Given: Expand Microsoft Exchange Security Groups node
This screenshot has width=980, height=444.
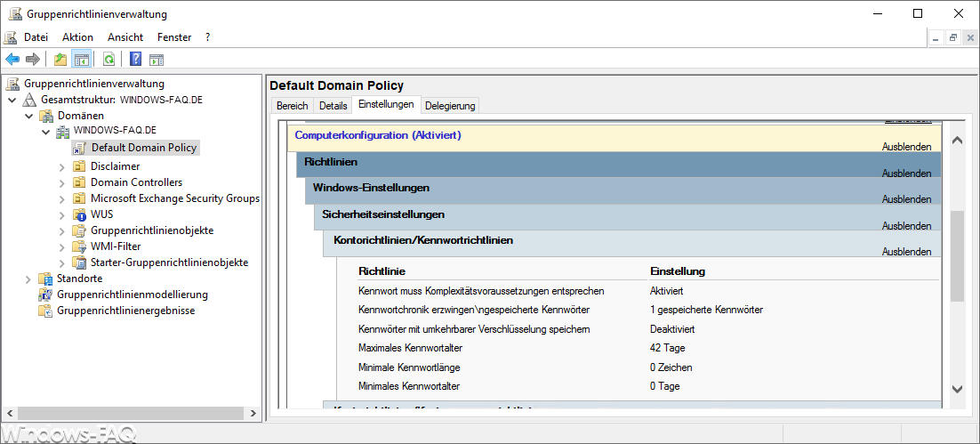Looking at the screenshot, I should click(x=62, y=198).
